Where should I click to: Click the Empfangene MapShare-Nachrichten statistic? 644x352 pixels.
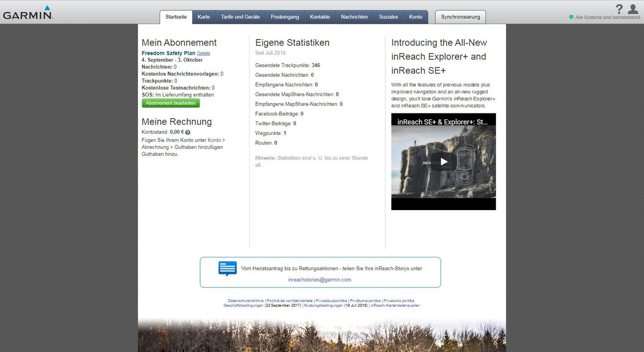pos(299,104)
